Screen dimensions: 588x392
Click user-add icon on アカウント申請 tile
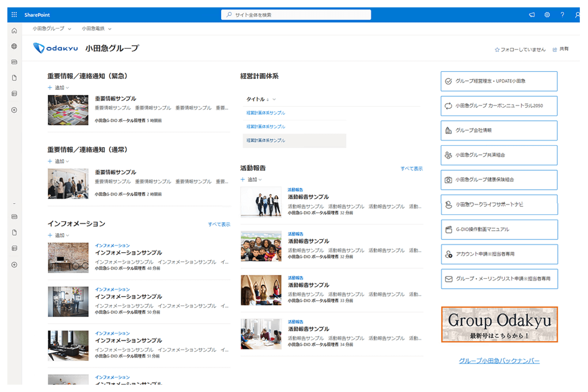(449, 254)
